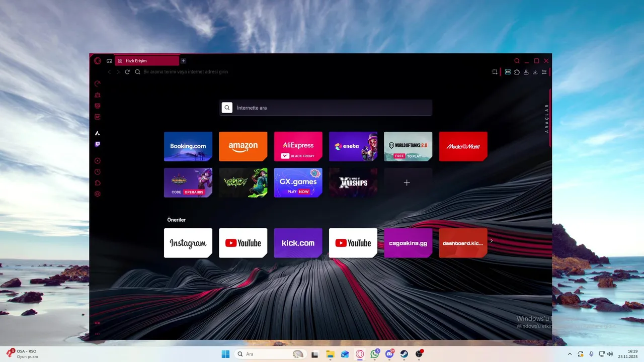Image resolution: width=644 pixels, height=362 pixels.
Task: Open the World of Tanks 2.0 tile
Action: tap(408, 146)
